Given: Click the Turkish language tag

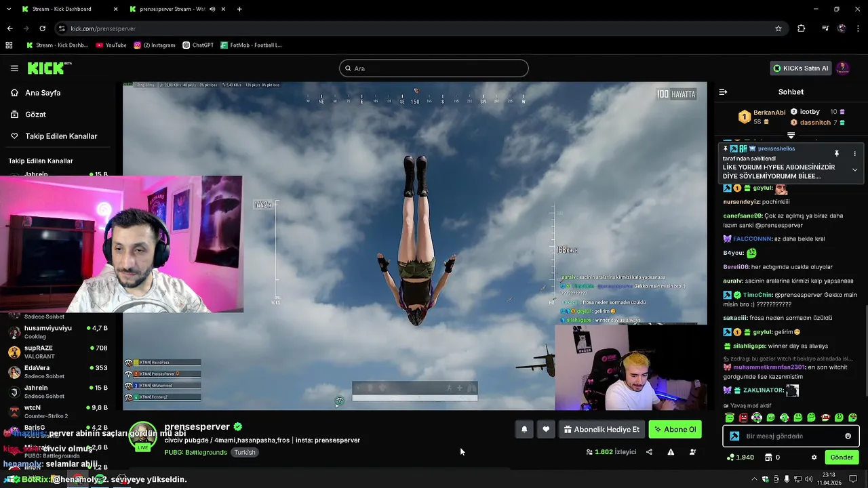Looking at the screenshot, I should pyautogui.click(x=245, y=452).
